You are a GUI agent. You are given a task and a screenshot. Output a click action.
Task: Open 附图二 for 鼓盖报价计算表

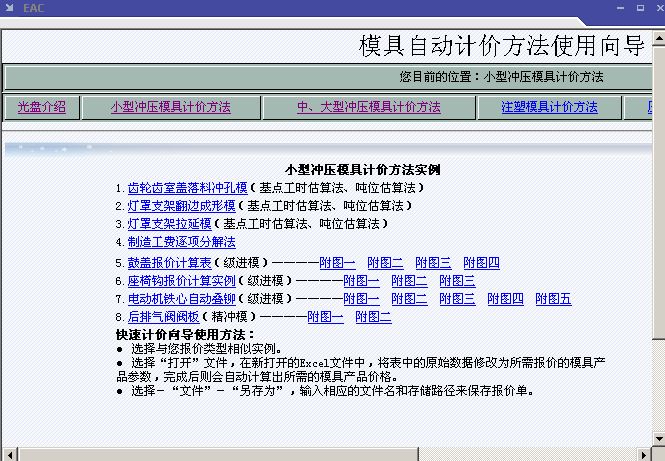pyautogui.click(x=385, y=263)
